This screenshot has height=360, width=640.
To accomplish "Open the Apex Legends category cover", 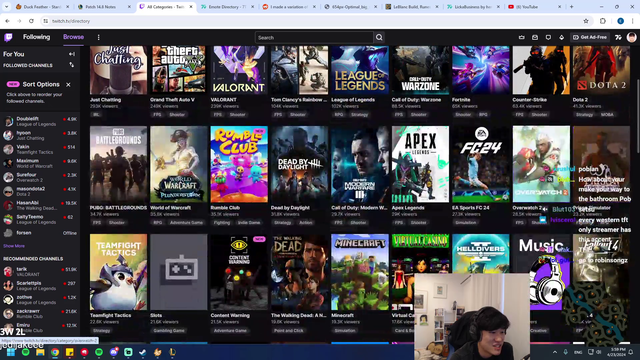I will pyautogui.click(x=420, y=164).
